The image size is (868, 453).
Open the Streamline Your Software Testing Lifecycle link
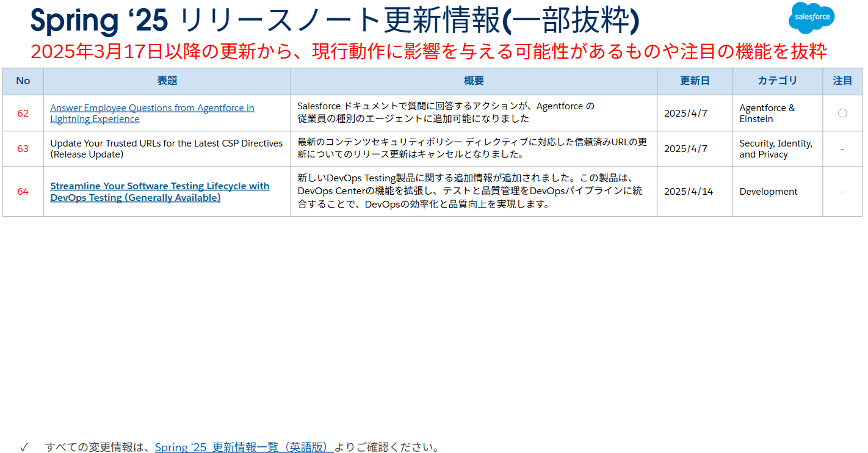159,192
